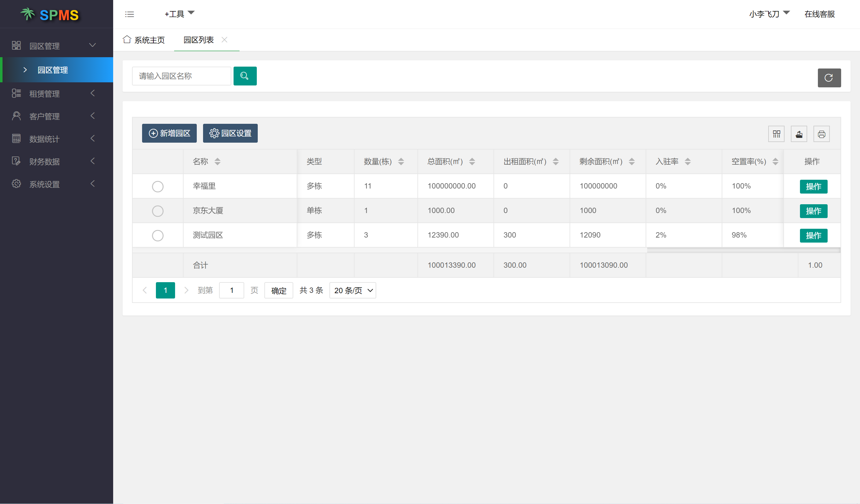Select the highlighted 园区管理 submenu item
Image resolution: width=860 pixels, height=504 pixels.
click(x=57, y=70)
